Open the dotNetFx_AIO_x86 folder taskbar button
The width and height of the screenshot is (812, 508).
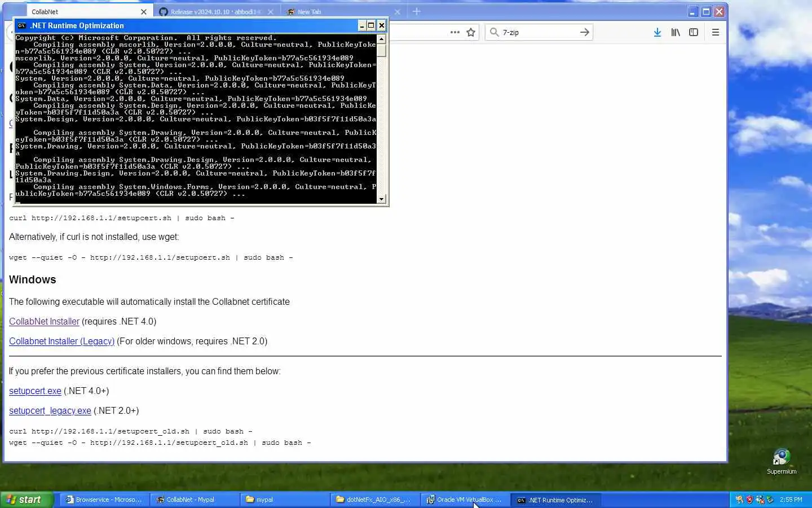(x=375, y=500)
